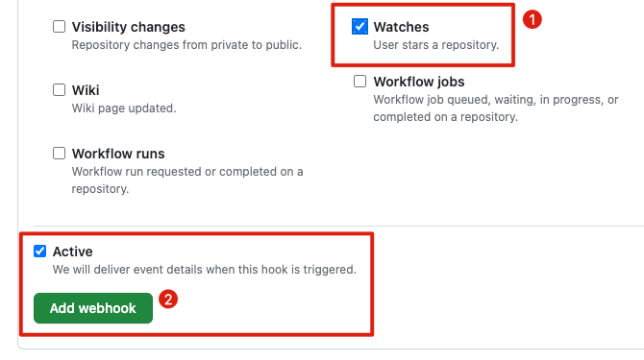Check the Workflow jobs checkbox
644x360 pixels.
tap(359, 82)
